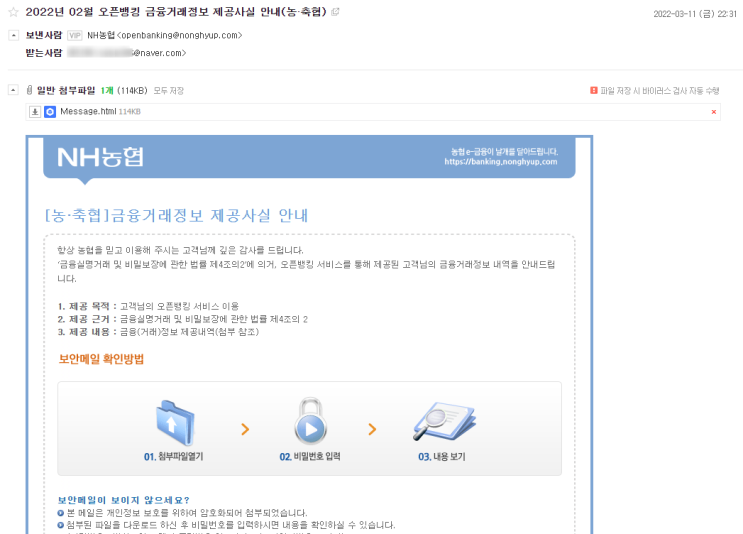Click the 보안메일이 보이지 않으세요? text
The width and height of the screenshot is (743, 534).
tap(123, 500)
